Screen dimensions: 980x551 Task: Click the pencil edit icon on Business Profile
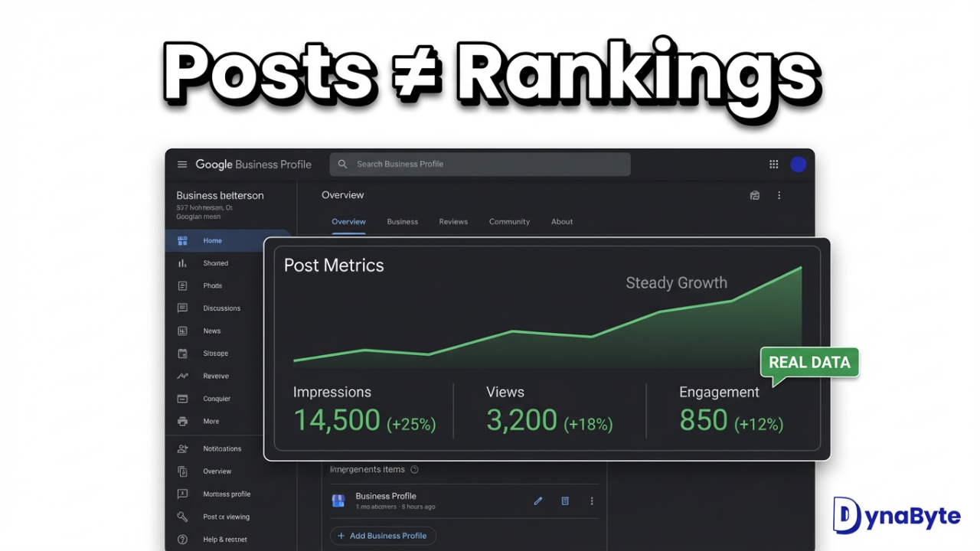click(538, 500)
